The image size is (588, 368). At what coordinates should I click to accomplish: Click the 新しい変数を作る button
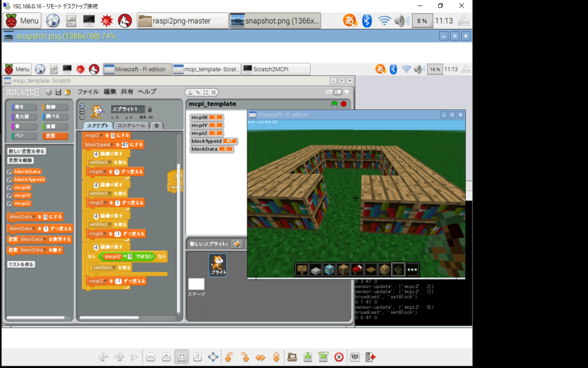[26, 151]
